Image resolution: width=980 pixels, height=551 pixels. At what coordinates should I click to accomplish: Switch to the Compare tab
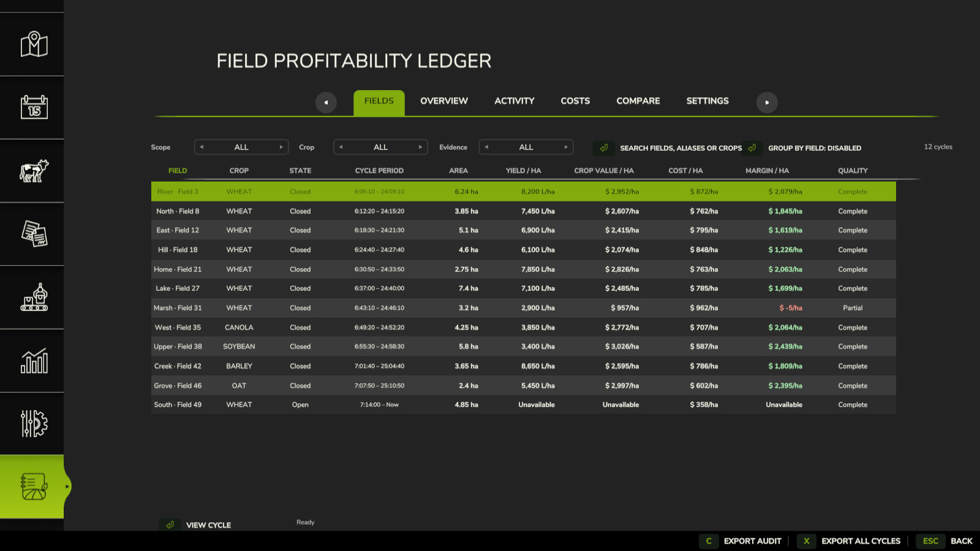pos(638,101)
